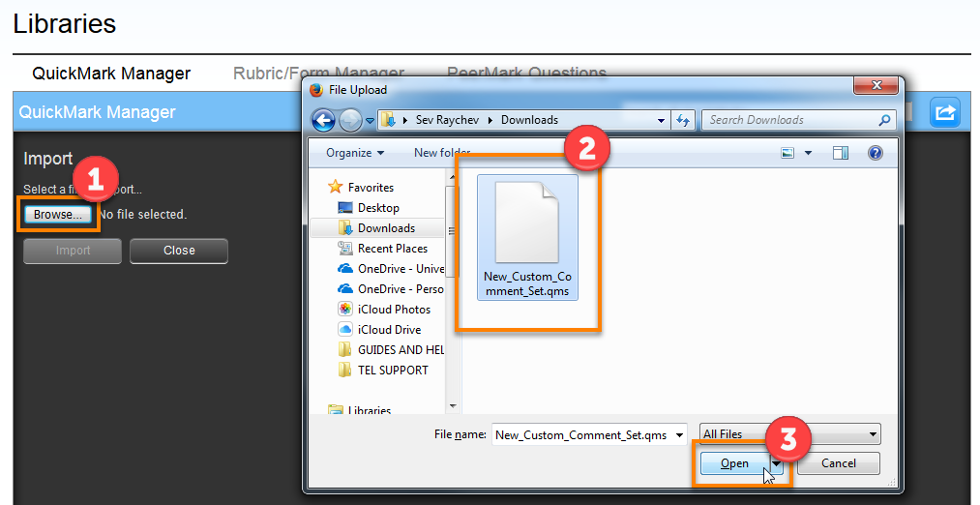Click the File name input field
The image size is (980, 505).
coord(589,435)
